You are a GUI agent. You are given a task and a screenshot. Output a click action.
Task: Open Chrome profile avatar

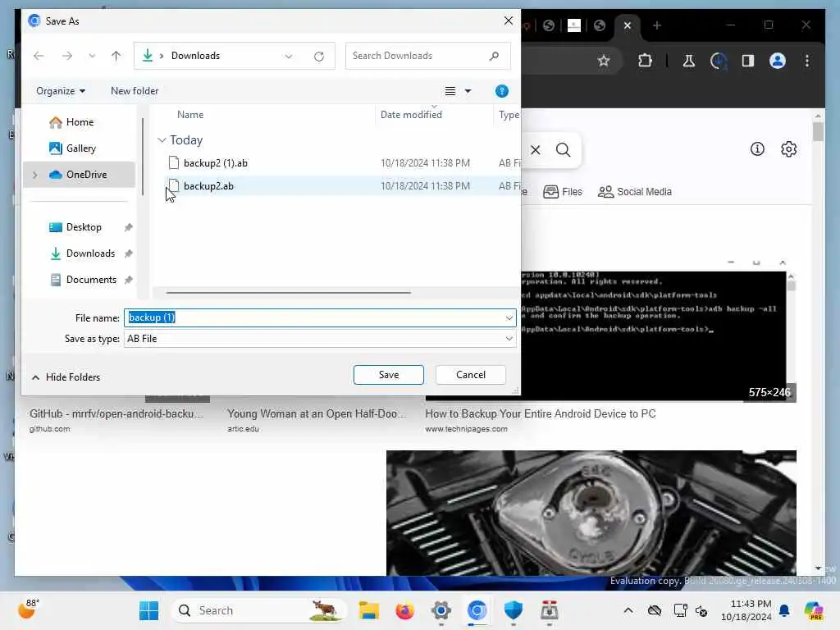778,61
